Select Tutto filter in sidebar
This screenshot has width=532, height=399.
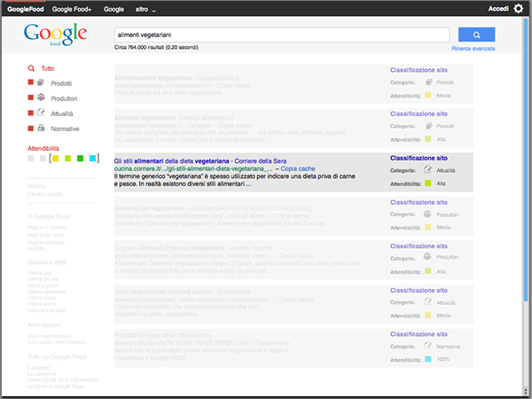click(48, 68)
